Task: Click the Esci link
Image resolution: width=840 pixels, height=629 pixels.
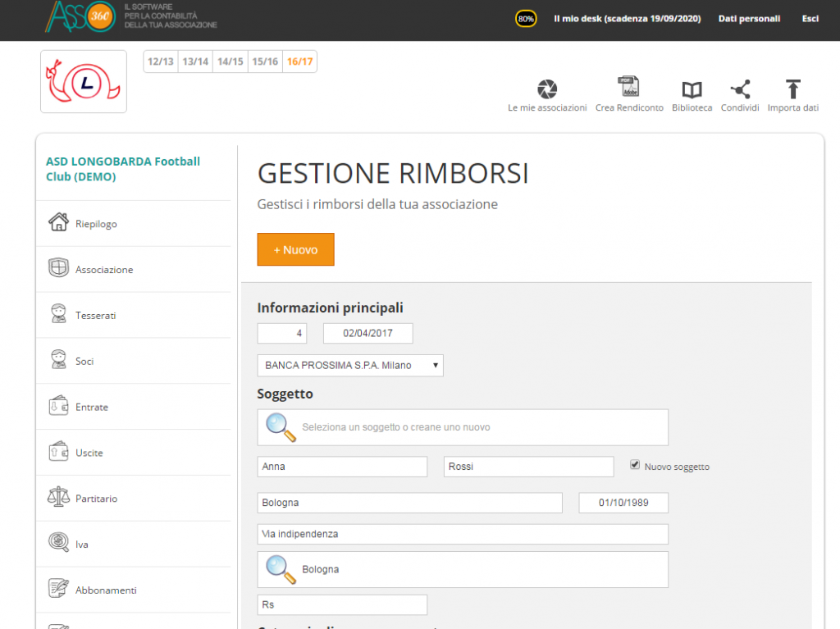Action: pos(810,19)
